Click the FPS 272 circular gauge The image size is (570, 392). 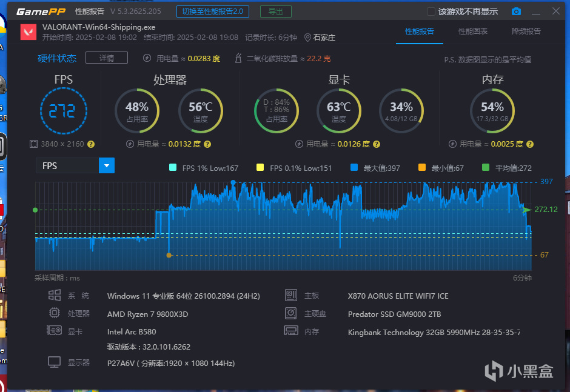pyautogui.click(x=64, y=111)
